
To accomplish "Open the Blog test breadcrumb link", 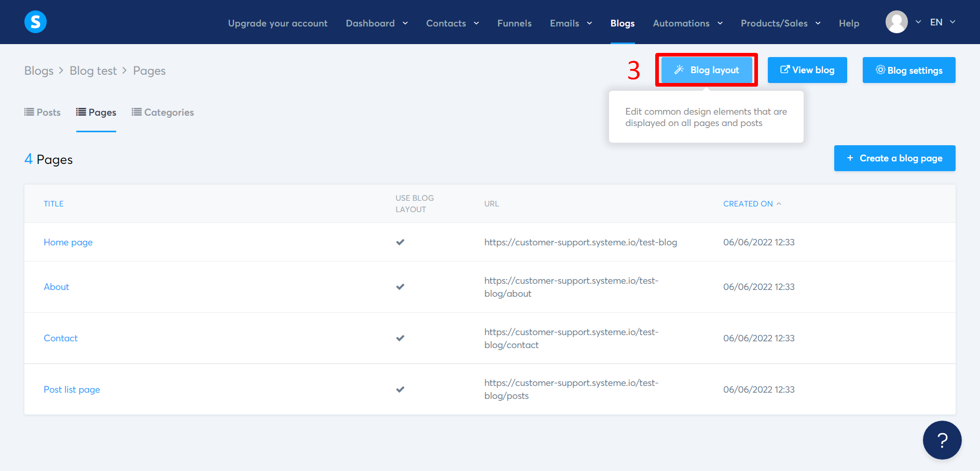I will (x=93, y=70).
